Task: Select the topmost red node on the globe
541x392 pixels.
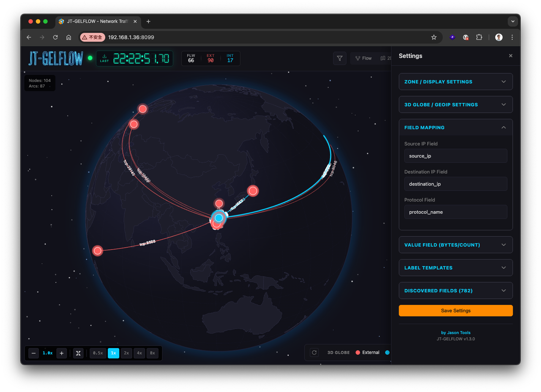Action: pos(143,109)
